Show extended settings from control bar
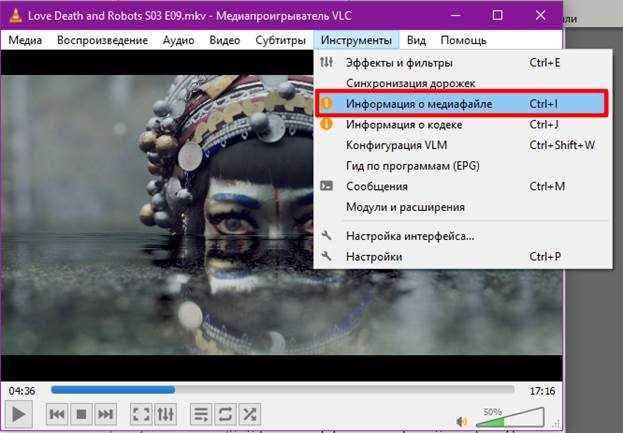The image size is (623, 433). 165,414
